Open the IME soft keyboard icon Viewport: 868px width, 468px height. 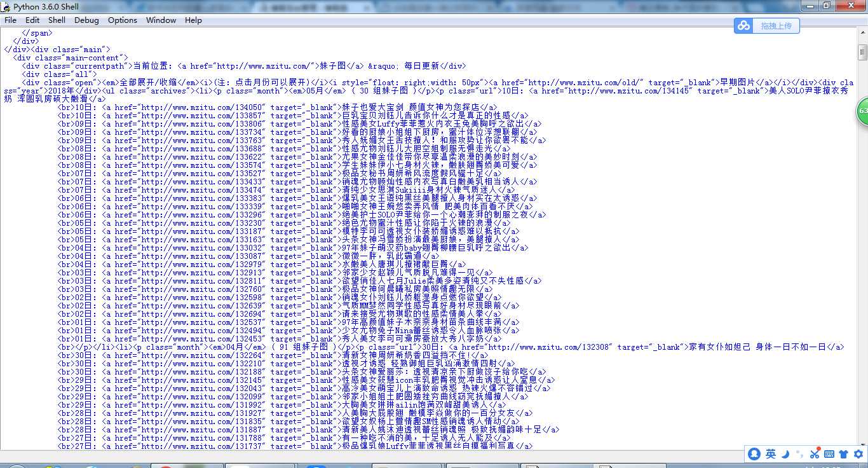[829, 454]
